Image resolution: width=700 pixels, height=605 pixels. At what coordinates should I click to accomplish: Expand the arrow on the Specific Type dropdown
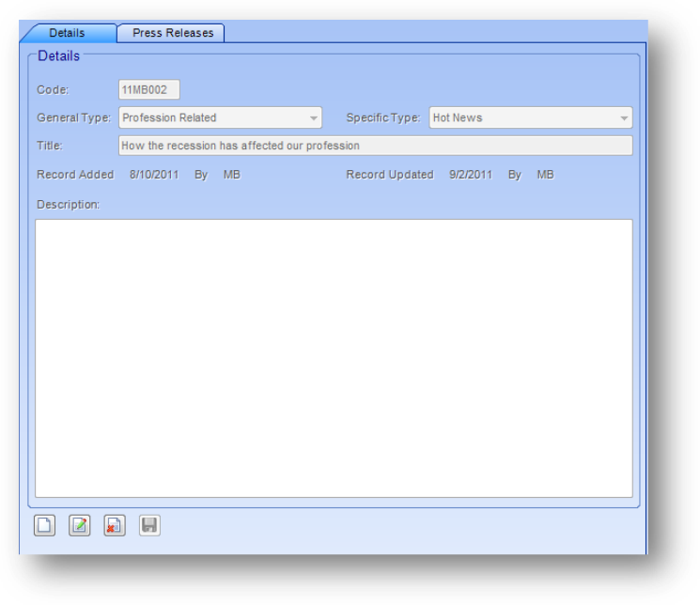pos(623,118)
